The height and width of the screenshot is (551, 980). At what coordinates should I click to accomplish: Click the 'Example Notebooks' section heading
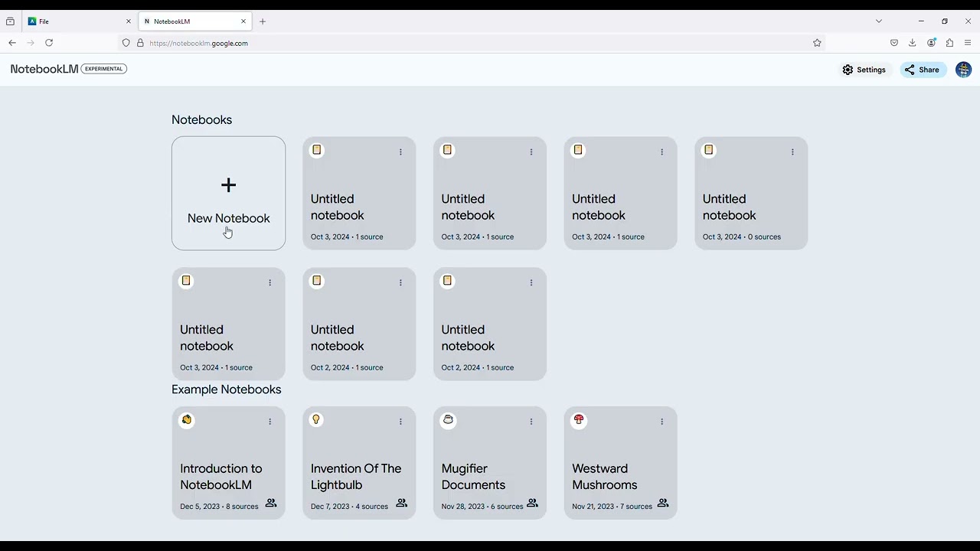pyautogui.click(x=227, y=390)
